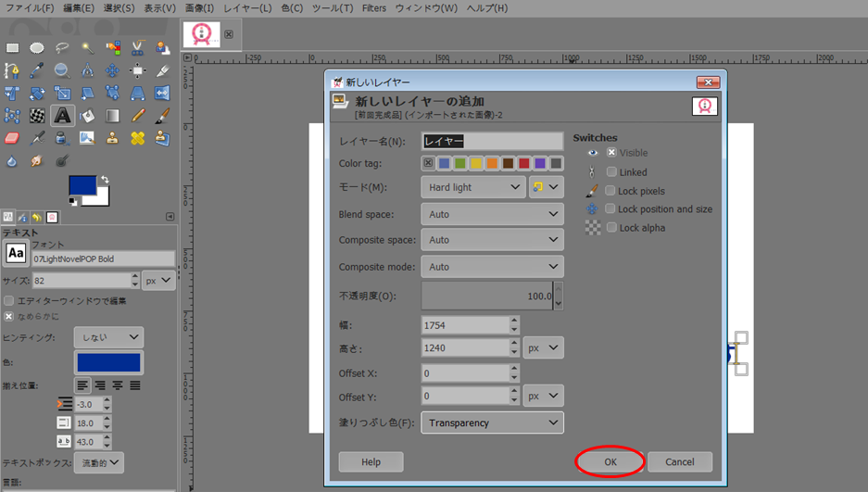Open the 塗りつぶし色 Transparency dropdown
Viewport: 868px width, 492px height.
pyautogui.click(x=492, y=423)
